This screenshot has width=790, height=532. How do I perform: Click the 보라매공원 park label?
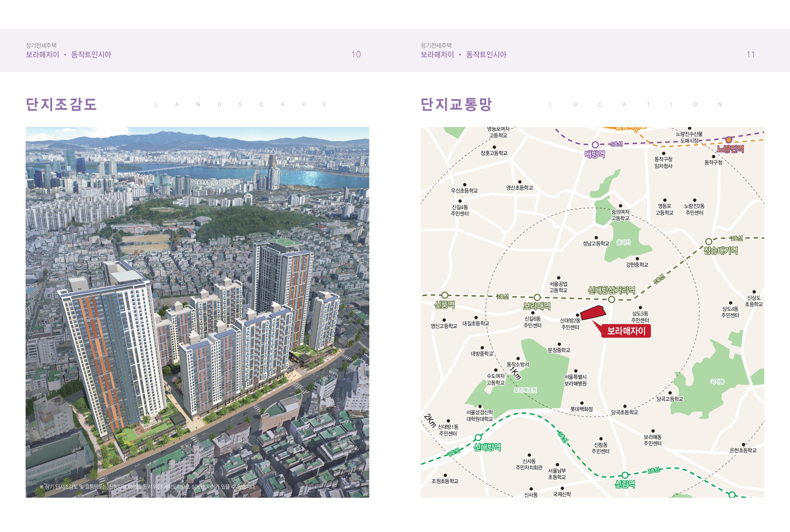[525, 390]
